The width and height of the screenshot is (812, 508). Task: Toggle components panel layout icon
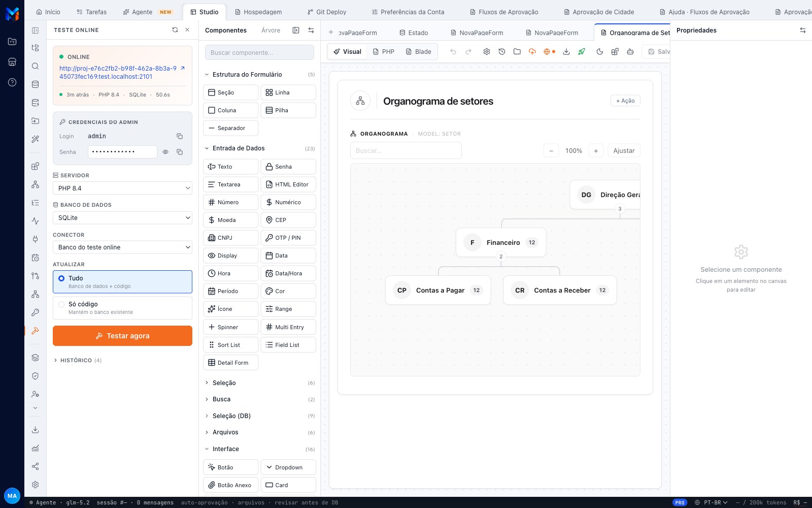296,30
